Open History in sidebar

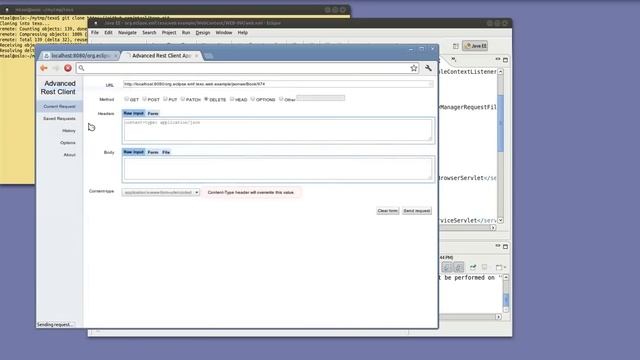pyautogui.click(x=69, y=131)
